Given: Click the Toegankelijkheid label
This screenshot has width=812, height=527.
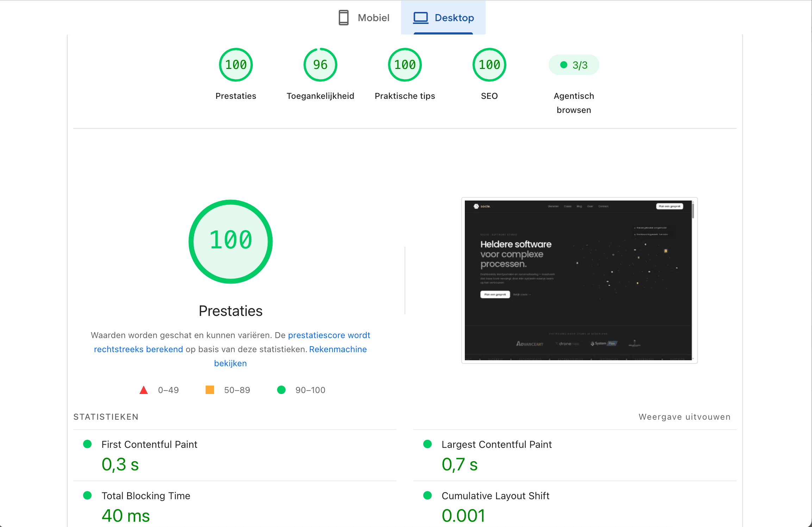Looking at the screenshot, I should click(x=320, y=96).
